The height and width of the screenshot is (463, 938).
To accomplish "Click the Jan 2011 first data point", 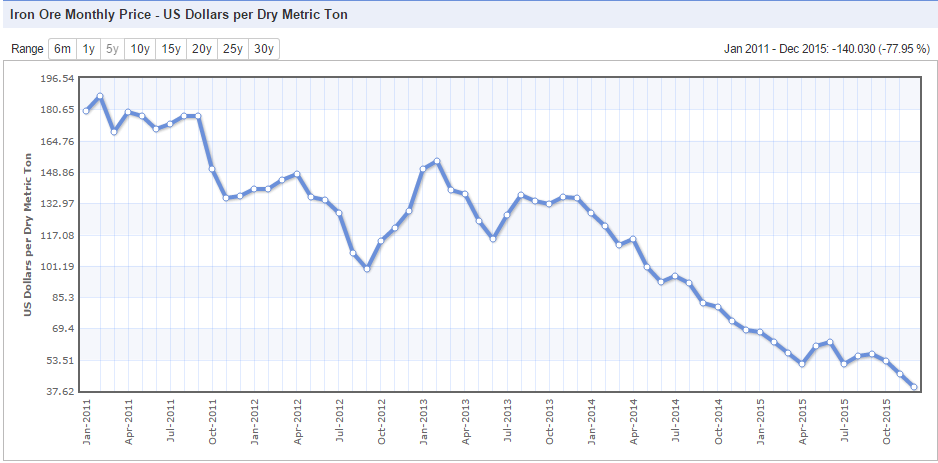I will point(86,111).
